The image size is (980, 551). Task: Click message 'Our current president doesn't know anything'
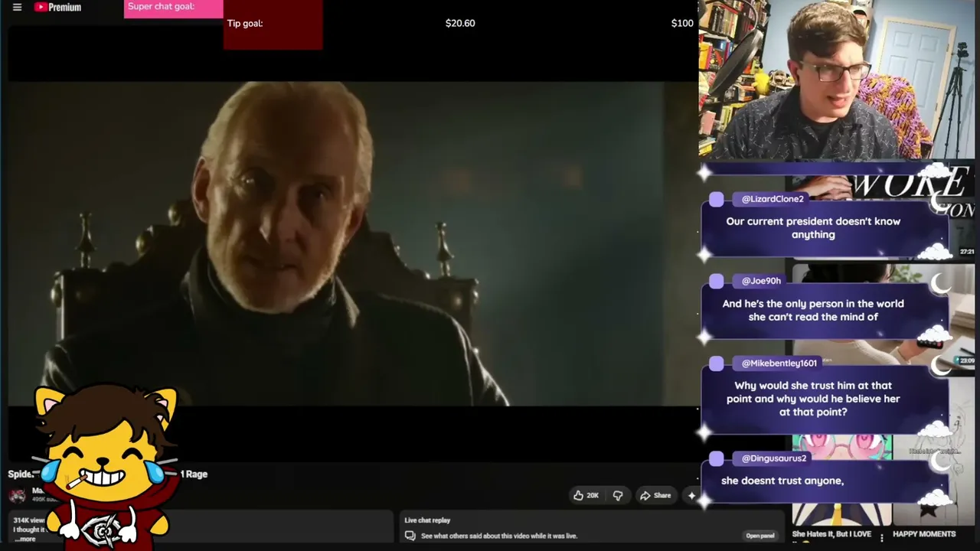813,228
